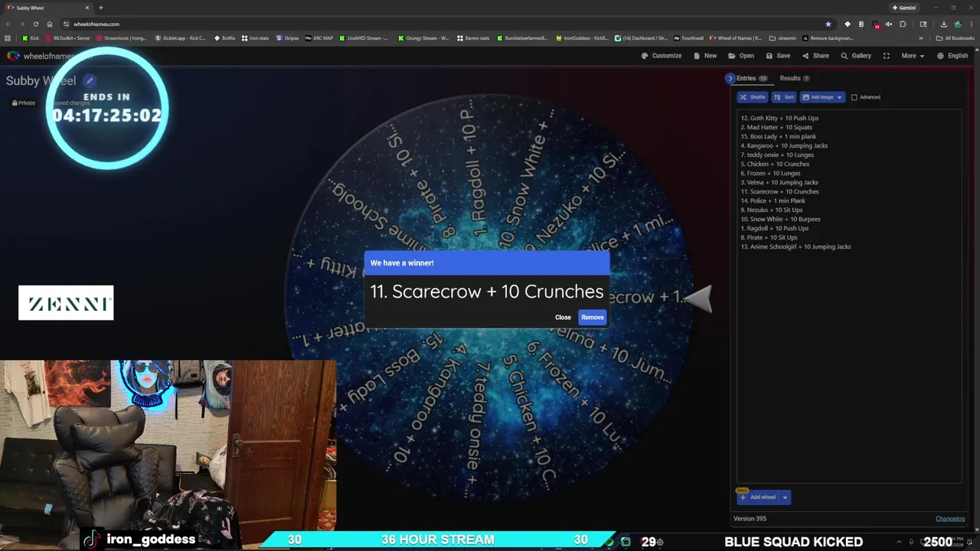The width and height of the screenshot is (980, 551).
Task: Select entry '5. Chicken + 10 Crunches'
Action: [775, 164]
